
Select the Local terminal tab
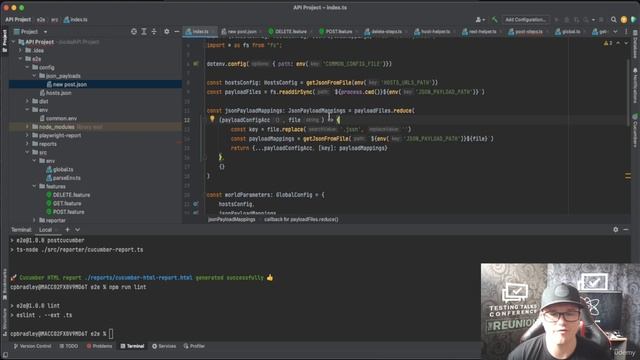[x=45, y=230]
